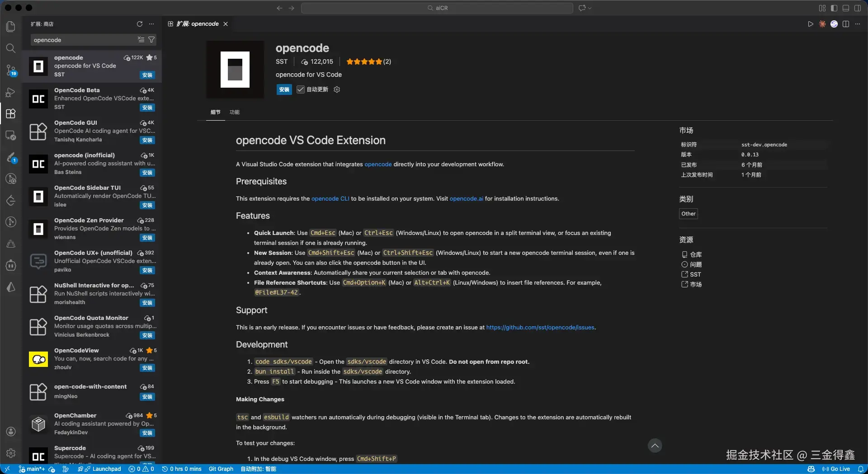Viewport: 868px width, 474px height.
Task: Select the OpenChamber extension row
Action: pyautogui.click(x=92, y=424)
